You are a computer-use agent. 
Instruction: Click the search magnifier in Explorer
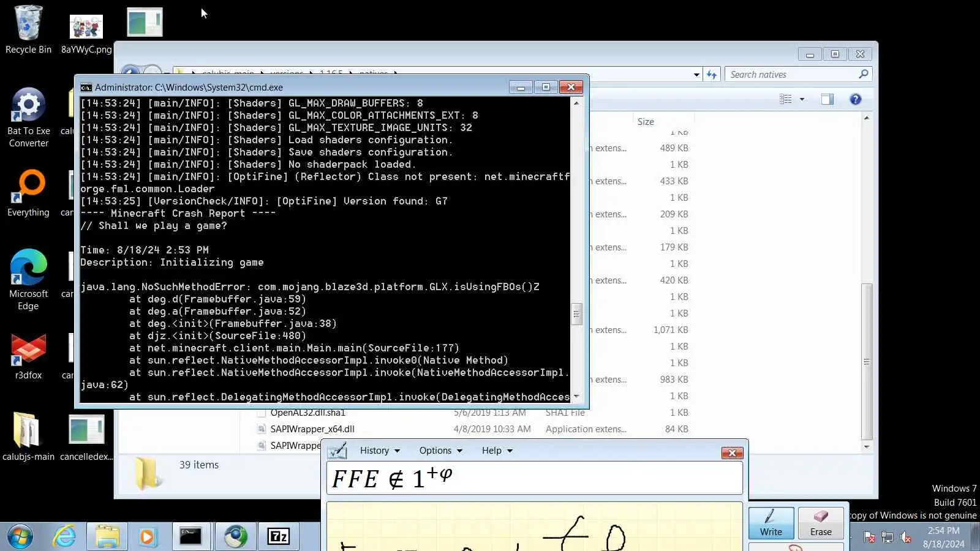[x=864, y=74]
